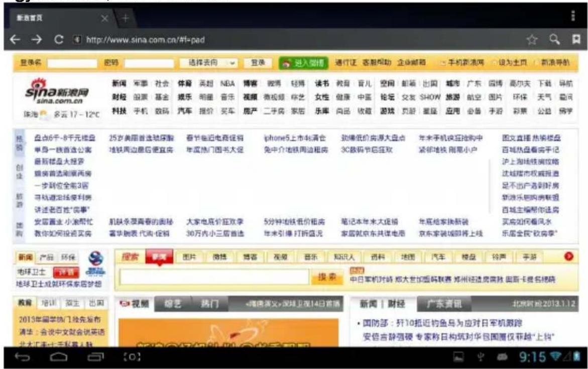This screenshot has width=588, height=369.
Task: Open the 天气 link in navigation
Action: [x=544, y=97]
